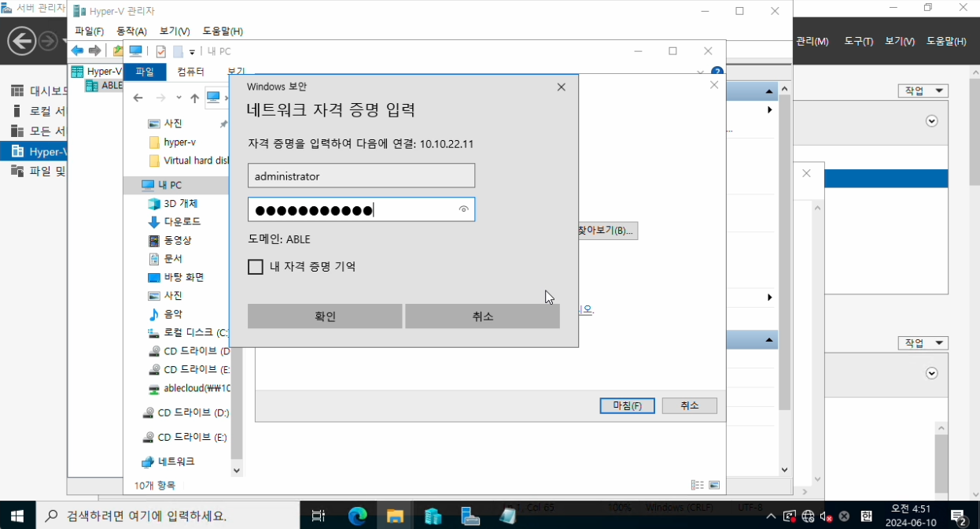Open 3D 개체 folder in navigation pane
Viewport: 980px width, 529px height.
pyautogui.click(x=173, y=203)
